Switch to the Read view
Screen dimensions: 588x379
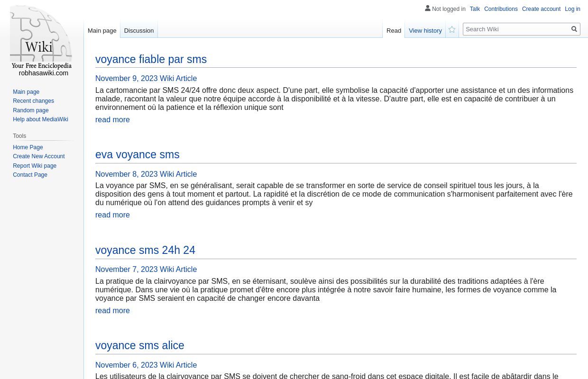pyautogui.click(x=394, y=30)
